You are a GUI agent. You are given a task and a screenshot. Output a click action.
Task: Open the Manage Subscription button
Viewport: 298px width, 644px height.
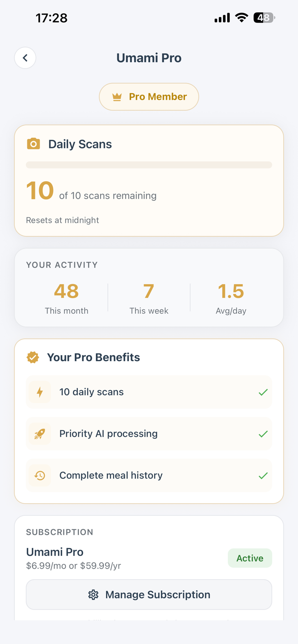[149, 595]
